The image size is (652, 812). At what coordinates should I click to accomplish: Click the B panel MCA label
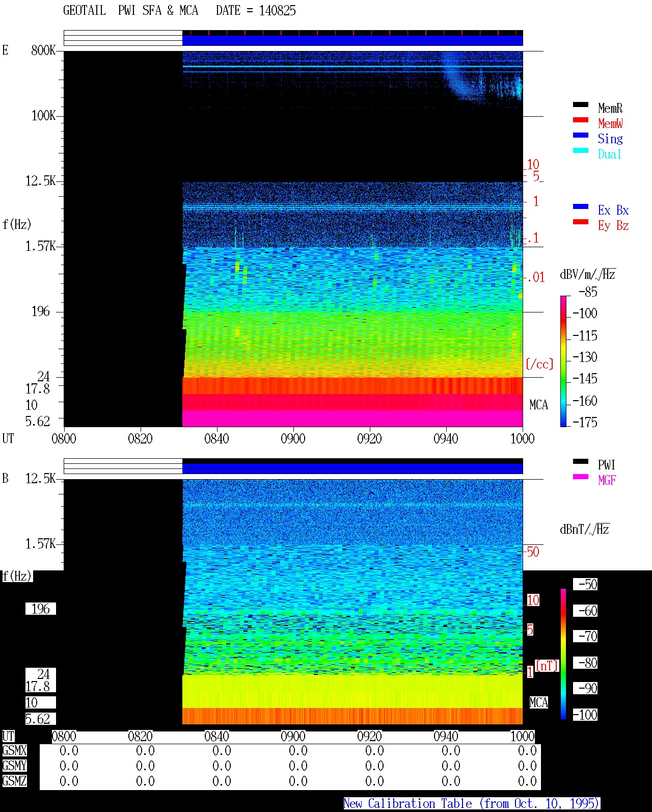[538, 703]
